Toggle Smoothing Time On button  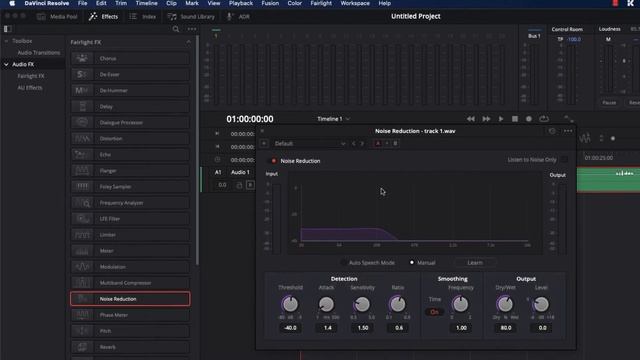434,312
